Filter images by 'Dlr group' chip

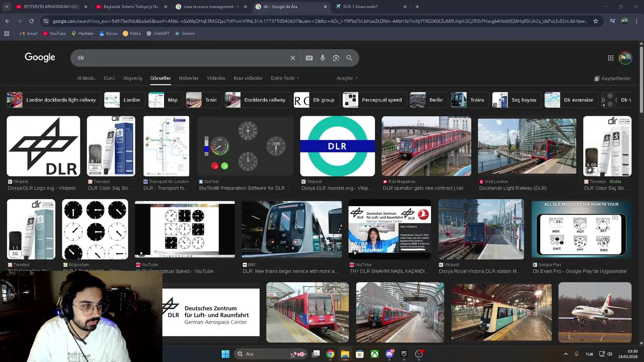tap(316, 100)
